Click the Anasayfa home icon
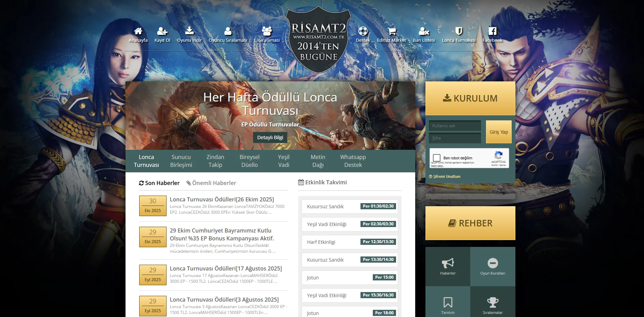This screenshot has width=644, height=317. pos(138,31)
